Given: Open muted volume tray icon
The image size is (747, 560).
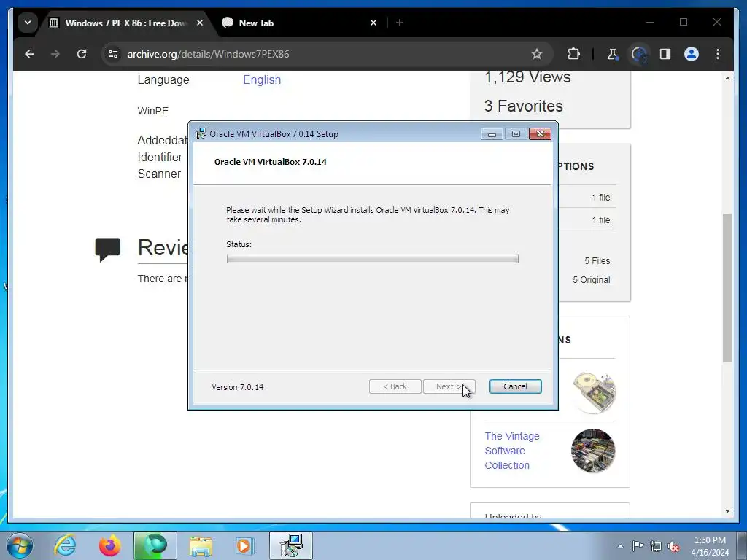Looking at the screenshot, I should [x=673, y=546].
